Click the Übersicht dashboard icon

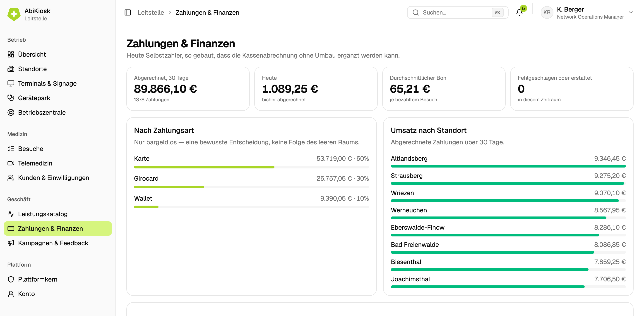11,54
